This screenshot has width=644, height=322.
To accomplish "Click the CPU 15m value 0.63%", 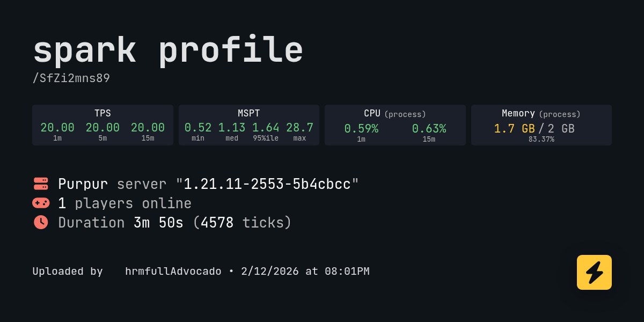I will coord(429,129).
